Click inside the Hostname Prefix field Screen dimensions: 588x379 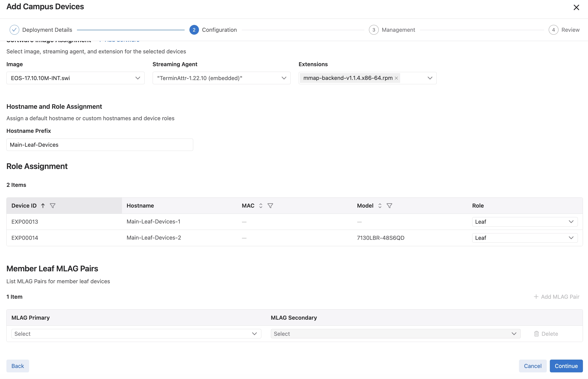(99, 145)
